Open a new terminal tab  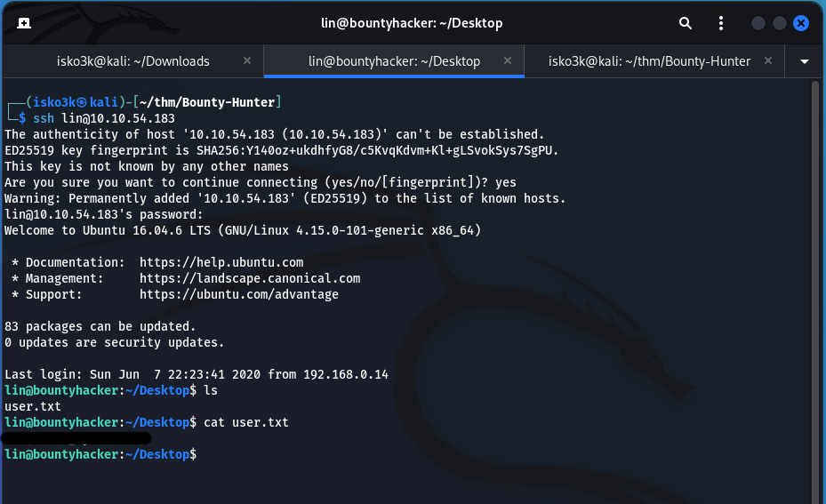24,23
